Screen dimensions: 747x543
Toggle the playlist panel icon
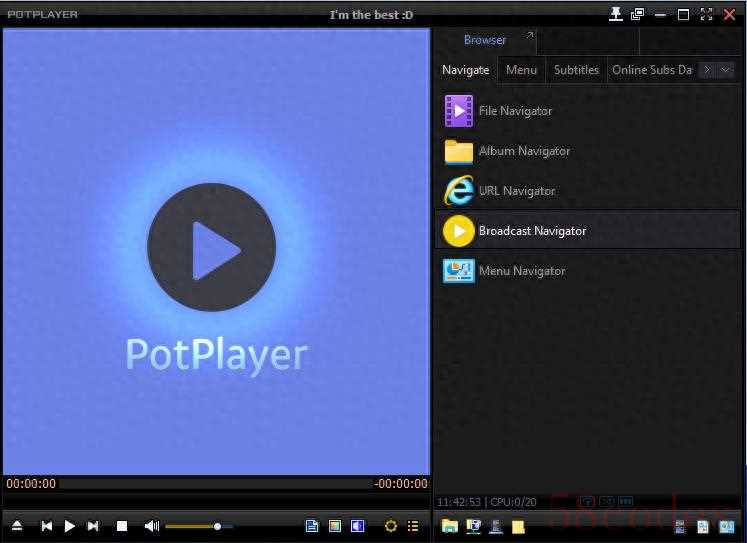[x=413, y=526]
